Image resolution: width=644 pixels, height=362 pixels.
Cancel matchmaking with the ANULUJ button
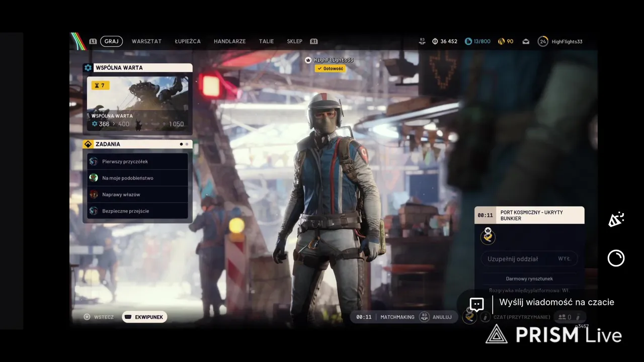(x=442, y=317)
